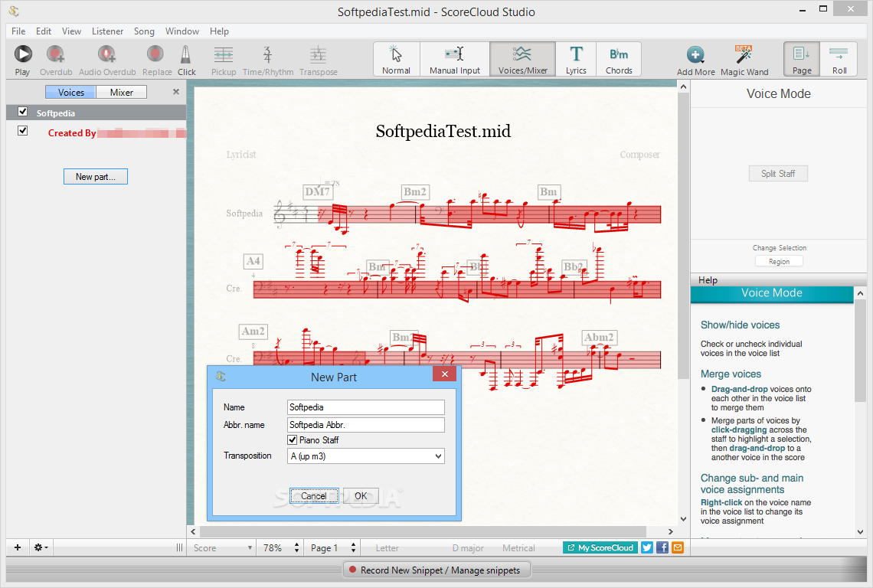Viewport: 873px width, 588px height.
Task: Click Record New Snippet / Manage snippets
Action: (436, 570)
